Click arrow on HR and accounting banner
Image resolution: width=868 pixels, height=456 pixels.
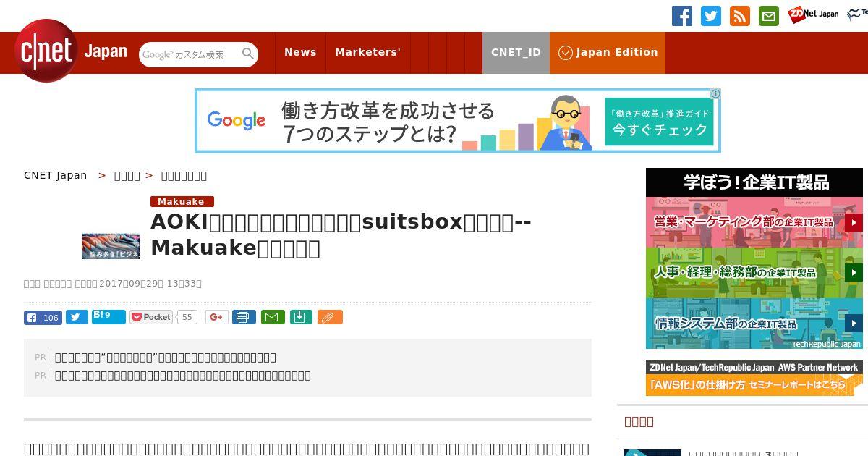tap(854, 273)
